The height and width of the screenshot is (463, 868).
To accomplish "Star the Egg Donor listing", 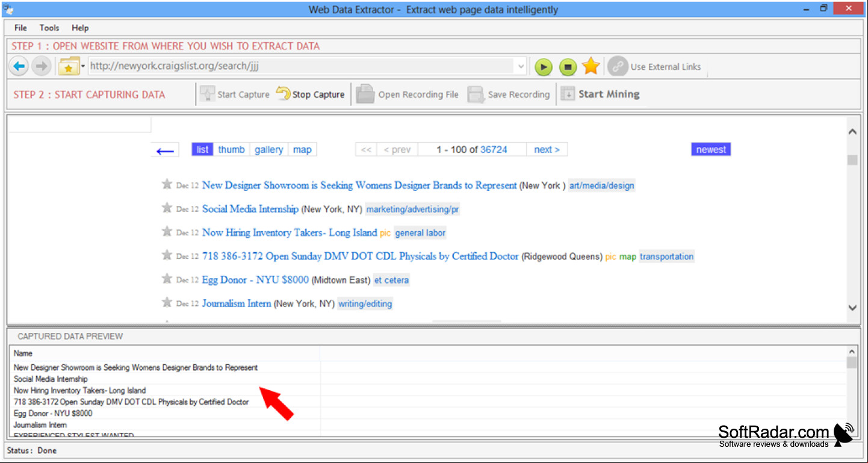I will click(167, 278).
